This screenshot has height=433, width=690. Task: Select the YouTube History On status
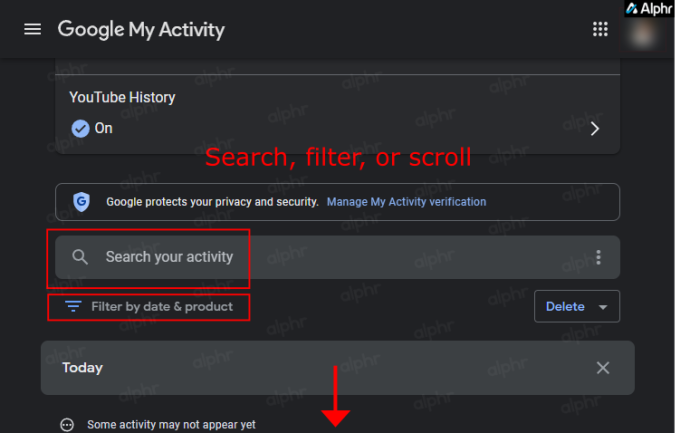coord(103,128)
